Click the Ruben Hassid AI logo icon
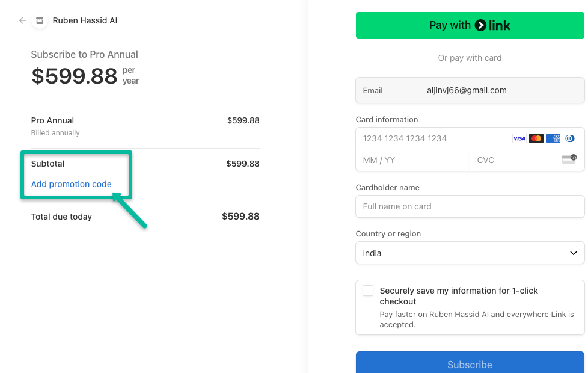The height and width of the screenshot is (373, 588). click(x=39, y=20)
